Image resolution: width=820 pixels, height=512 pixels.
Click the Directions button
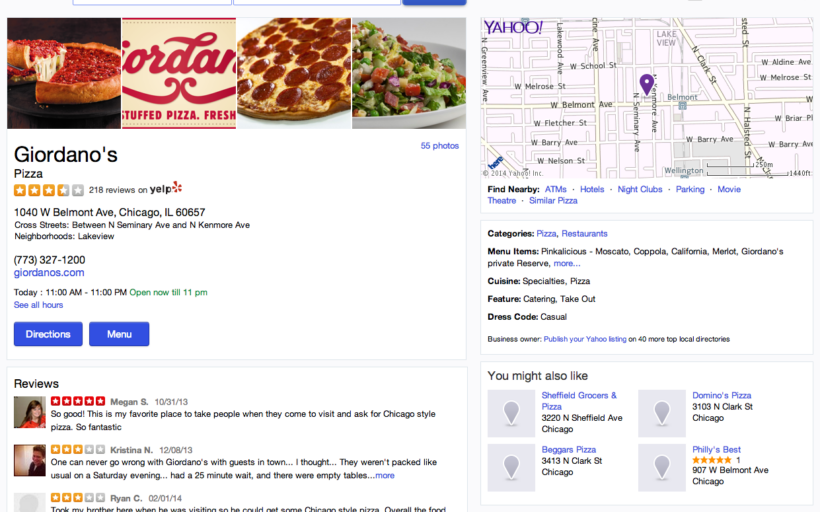coord(48,334)
